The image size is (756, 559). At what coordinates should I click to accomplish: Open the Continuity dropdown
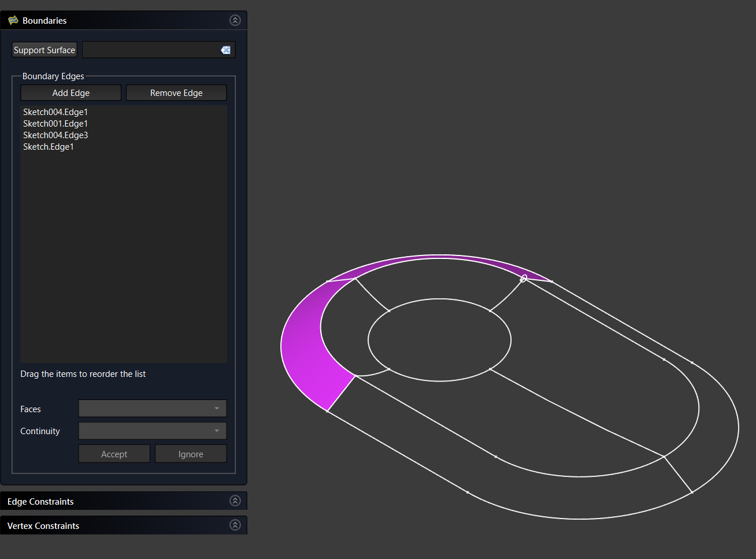tap(153, 431)
